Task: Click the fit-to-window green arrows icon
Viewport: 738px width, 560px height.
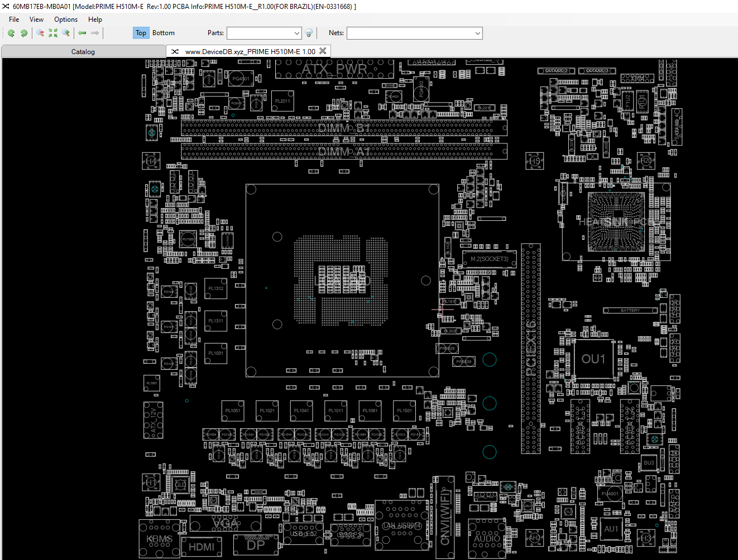Action: 53,33
